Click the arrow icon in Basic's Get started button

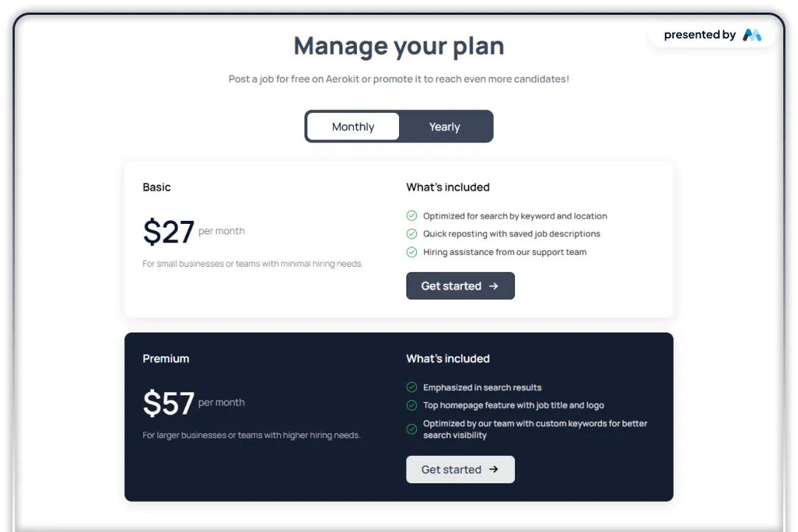click(x=493, y=286)
